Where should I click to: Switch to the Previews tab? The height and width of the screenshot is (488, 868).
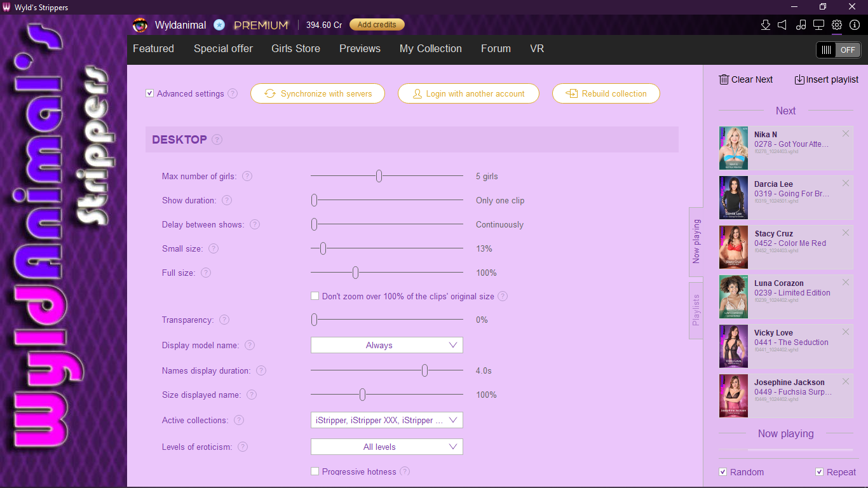360,48
